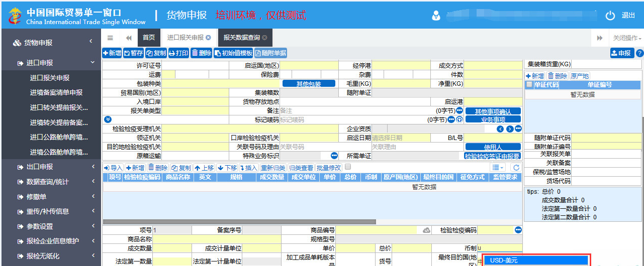This screenshot has width=644, height=266.
Task: Click the 原产地 button in document panel
Action: click(580, 76)
